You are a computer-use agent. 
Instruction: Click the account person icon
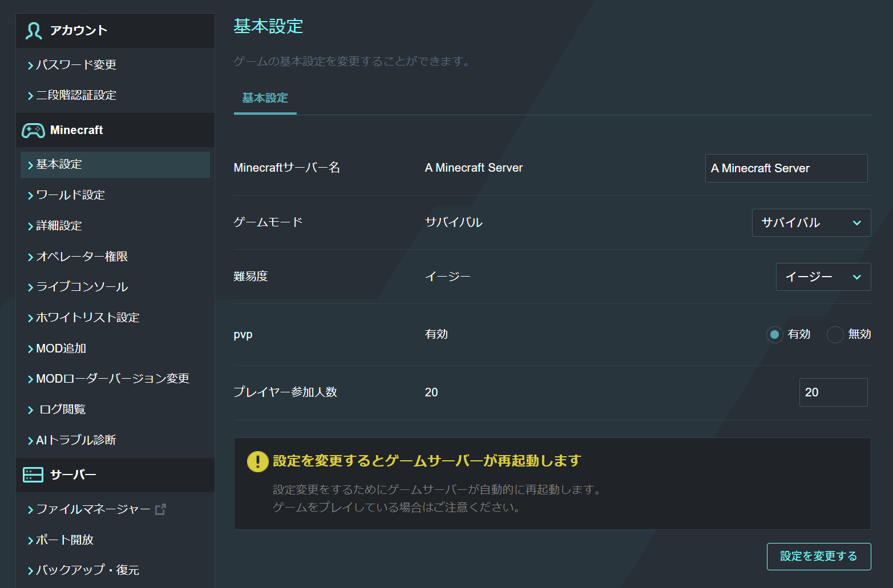click(33, 31)
